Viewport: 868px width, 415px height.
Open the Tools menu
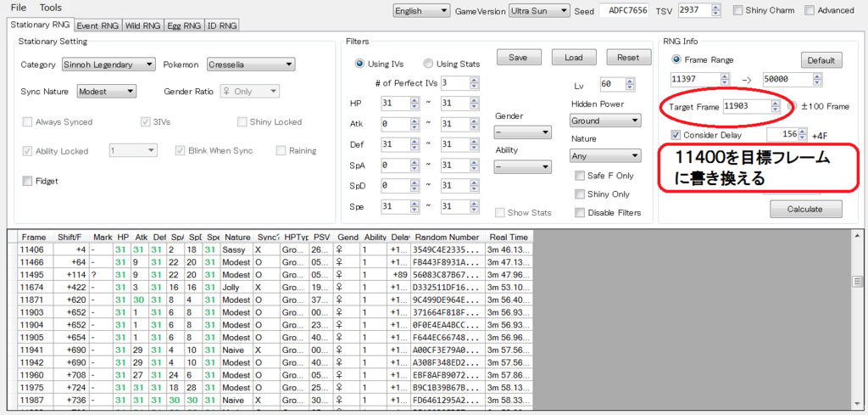[50, 8]
